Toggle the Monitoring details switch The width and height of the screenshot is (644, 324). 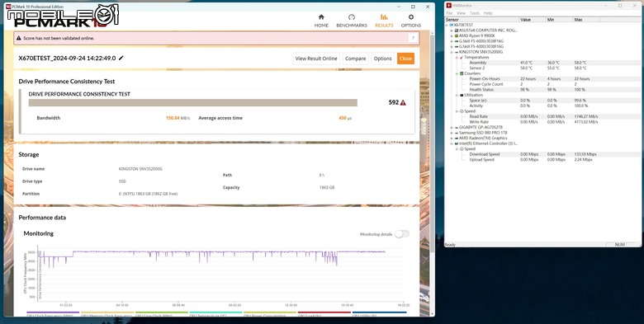(402, 234)
